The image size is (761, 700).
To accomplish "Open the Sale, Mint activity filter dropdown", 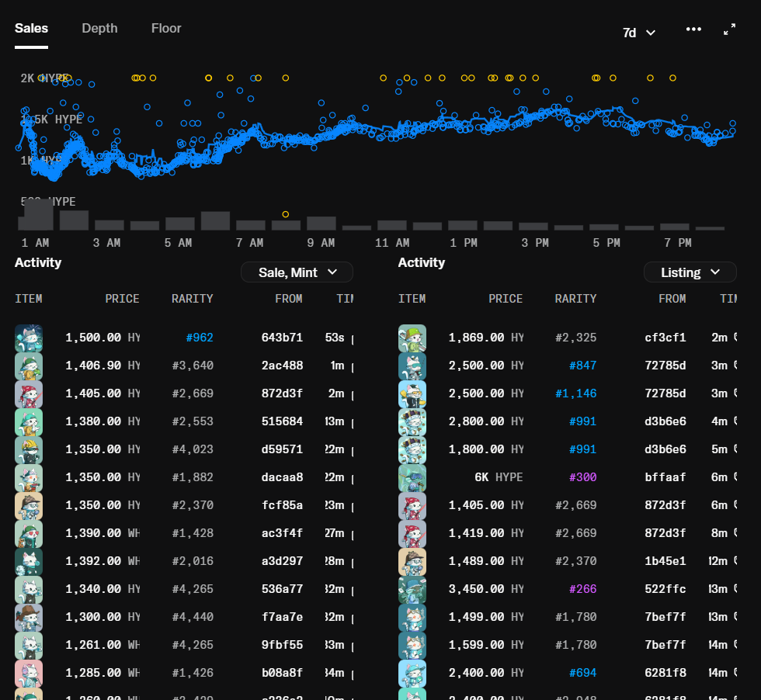I will point(297,272).
